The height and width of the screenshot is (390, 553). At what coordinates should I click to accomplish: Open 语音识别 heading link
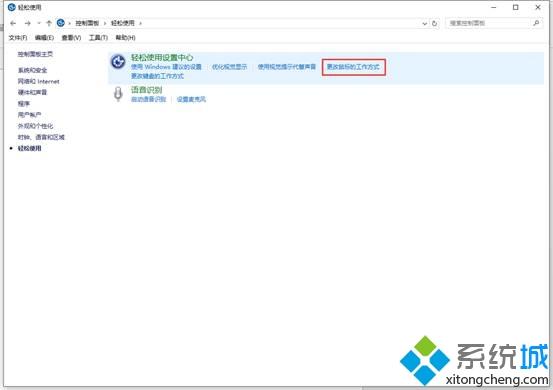pyautogui.click(x=146, y=90)
